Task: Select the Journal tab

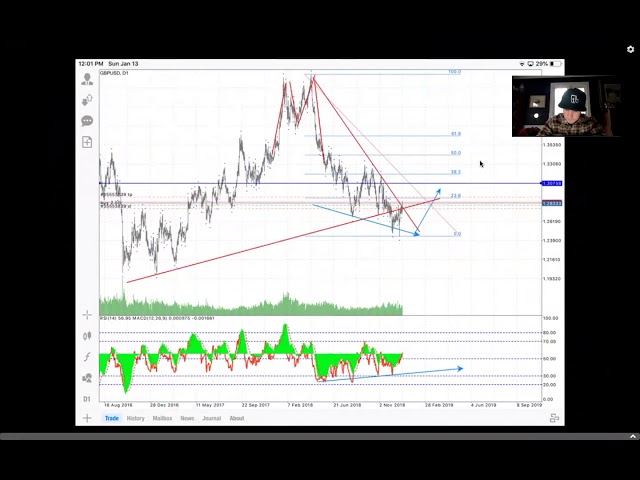Action: pos(211,418)
